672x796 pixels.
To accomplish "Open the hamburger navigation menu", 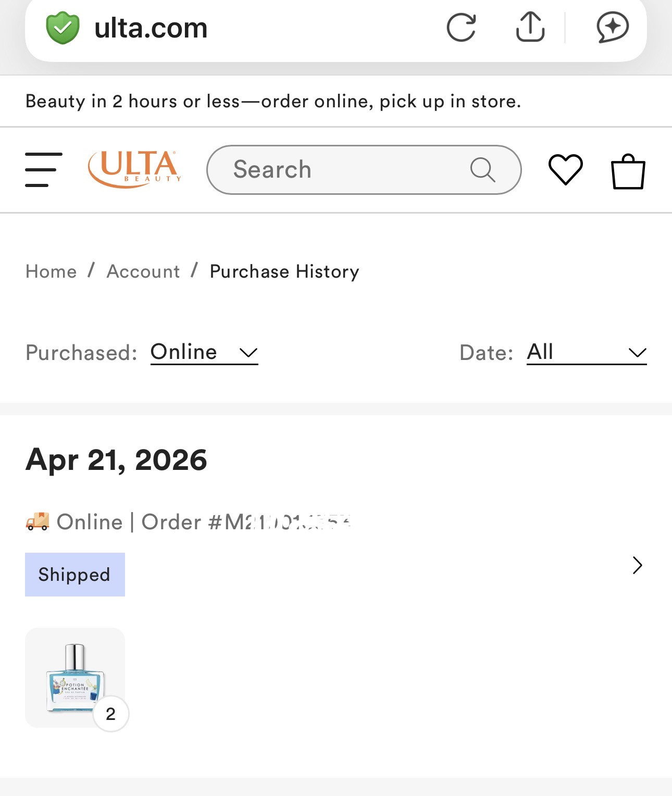I will tap(44, 170).
